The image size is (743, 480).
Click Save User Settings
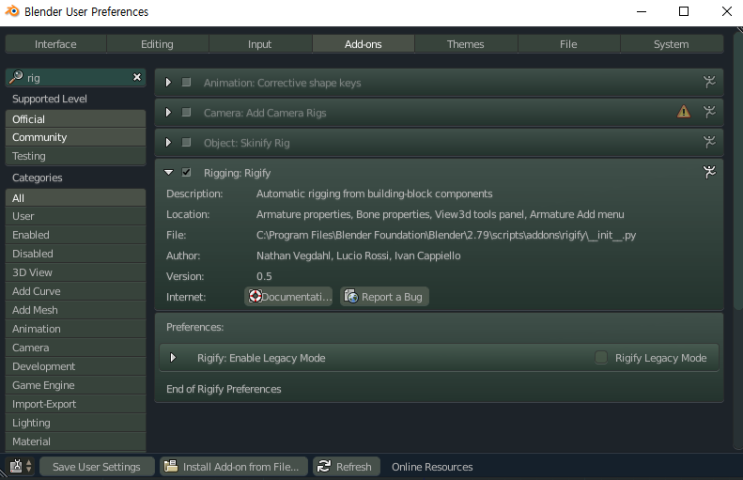coord(97,467)
